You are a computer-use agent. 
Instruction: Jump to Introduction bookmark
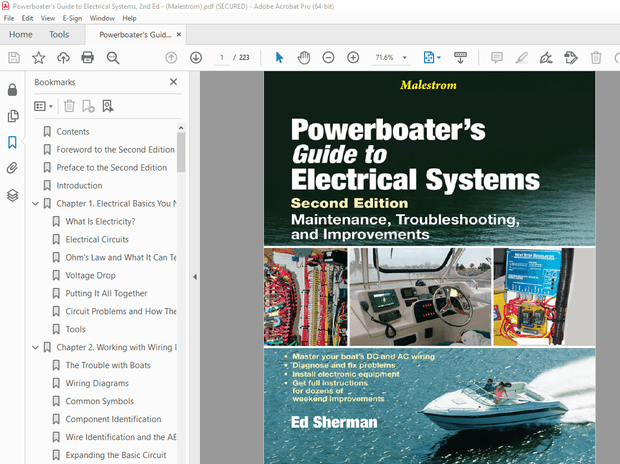click(x=79, y=186)
